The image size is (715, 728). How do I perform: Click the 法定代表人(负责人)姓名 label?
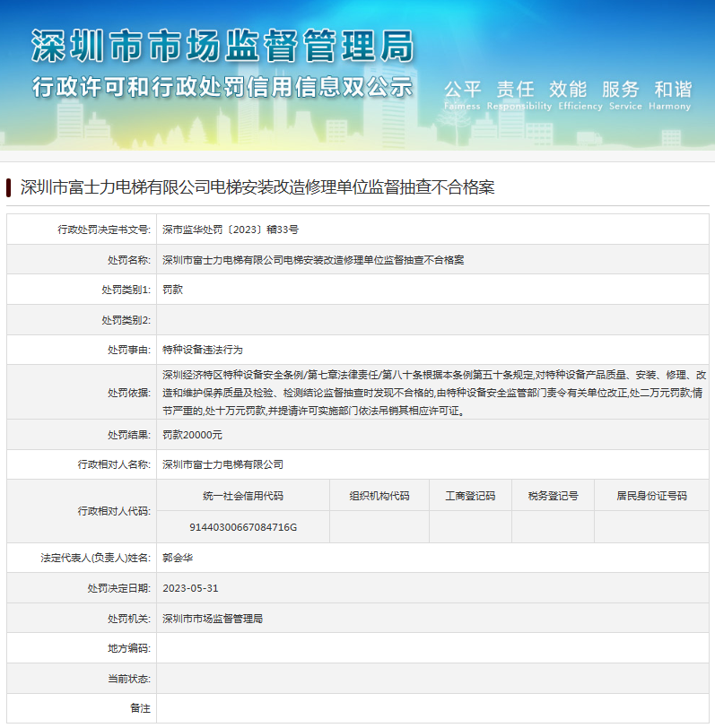[x=96, y=558]
